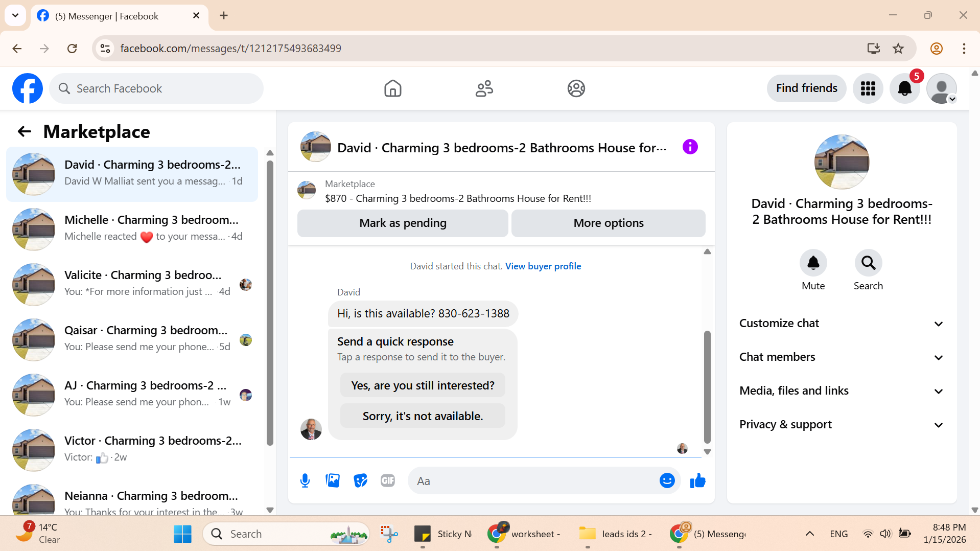This screenshot has width=980, height=551.
Task: Open the Facebook menu grid icon
Action: coord(868,88)
